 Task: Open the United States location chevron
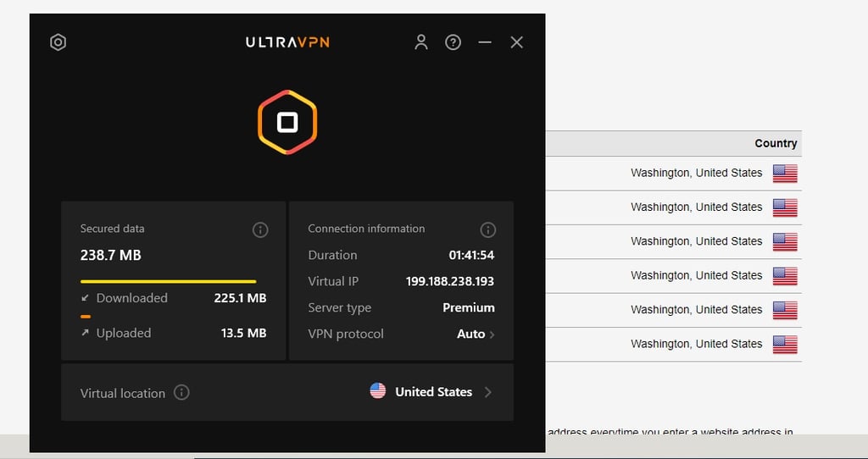tap(487, 392)
